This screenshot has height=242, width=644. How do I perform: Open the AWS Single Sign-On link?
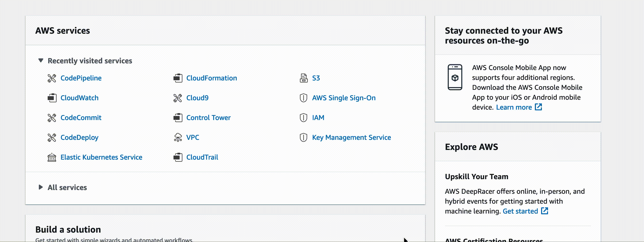(344, 98)
